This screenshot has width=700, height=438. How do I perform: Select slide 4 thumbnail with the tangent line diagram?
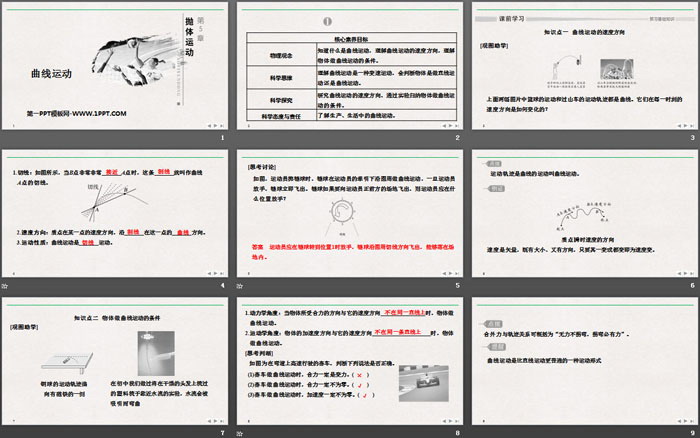pyautogui.click(x=115, y=213)
